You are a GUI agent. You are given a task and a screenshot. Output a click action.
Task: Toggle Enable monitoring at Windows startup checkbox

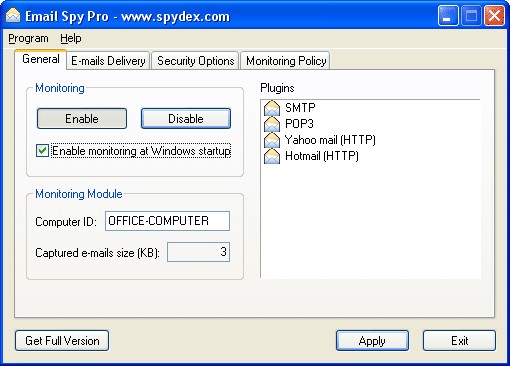[42, 151]
